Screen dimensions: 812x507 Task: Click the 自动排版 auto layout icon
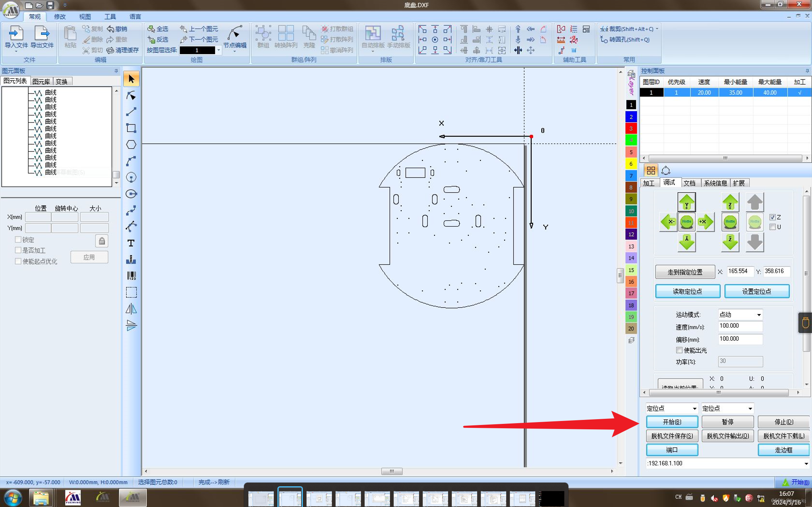(373, 33)
